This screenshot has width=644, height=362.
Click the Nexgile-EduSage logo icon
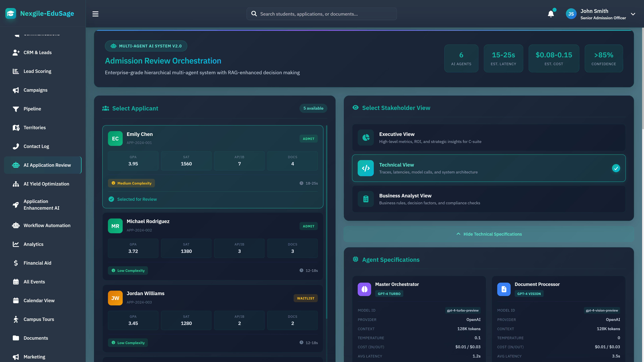pyautogui.click(x=11, y=13)
